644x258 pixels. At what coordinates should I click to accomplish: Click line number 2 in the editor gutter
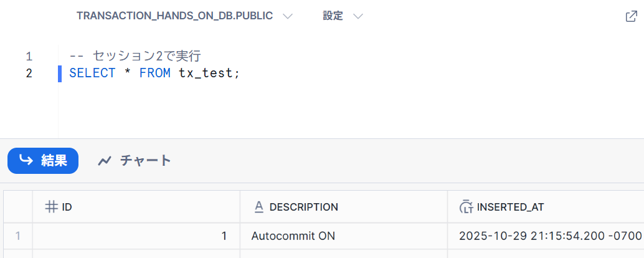pyautogui.click(x=29, y=73)
